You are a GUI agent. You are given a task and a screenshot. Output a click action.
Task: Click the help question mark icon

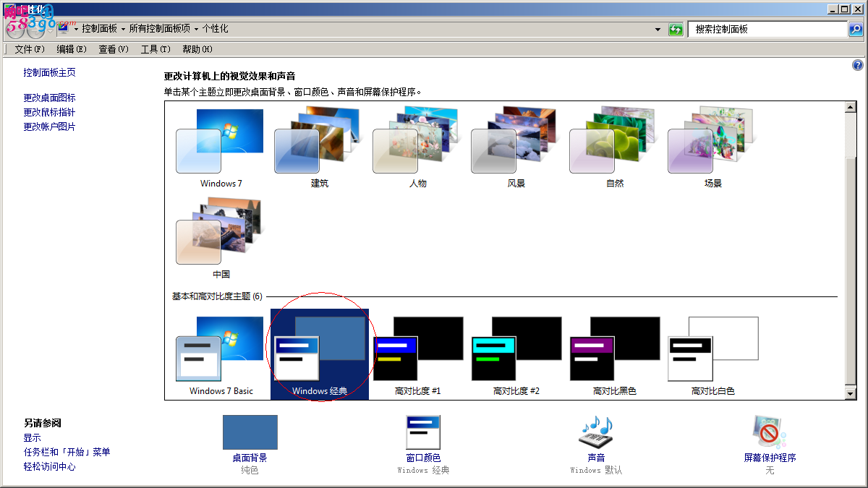(858, 65)
